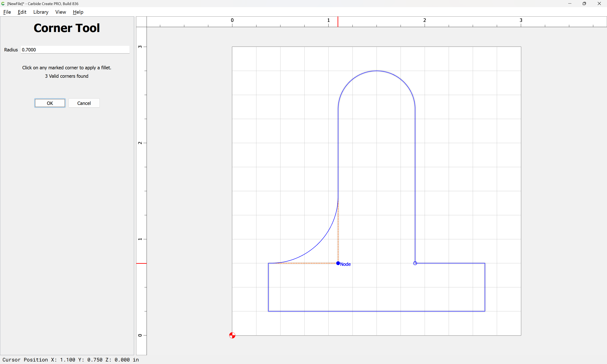Click the red cursor indicator on top ruler
This screenshot has width=607, height=364.
click(x=338, y=21)
